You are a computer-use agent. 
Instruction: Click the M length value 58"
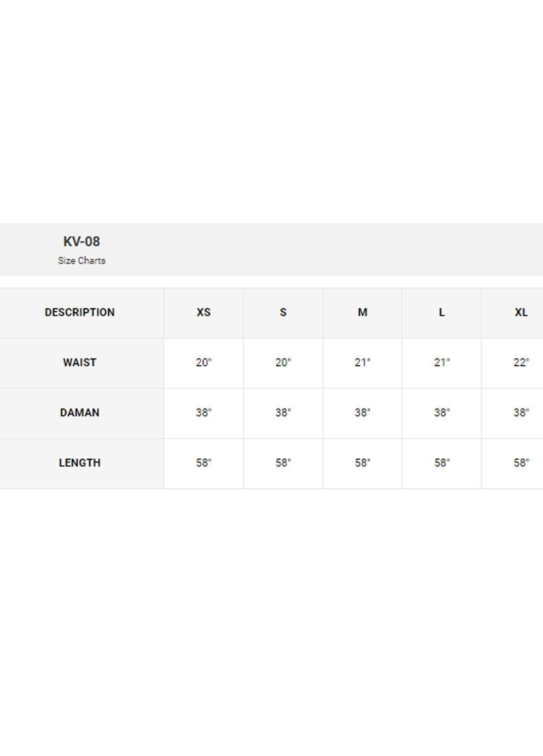tap(363, 462)
